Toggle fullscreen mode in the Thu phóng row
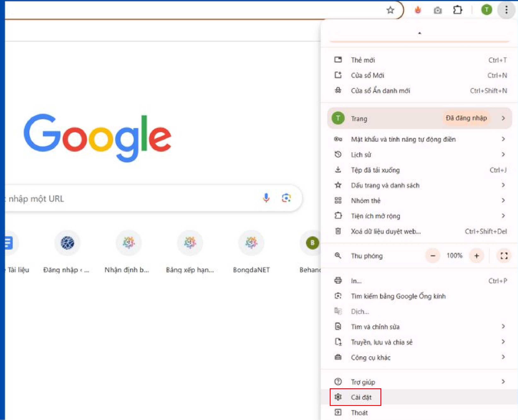The width and height of the screenshot is (518, 420). point(504,256)
